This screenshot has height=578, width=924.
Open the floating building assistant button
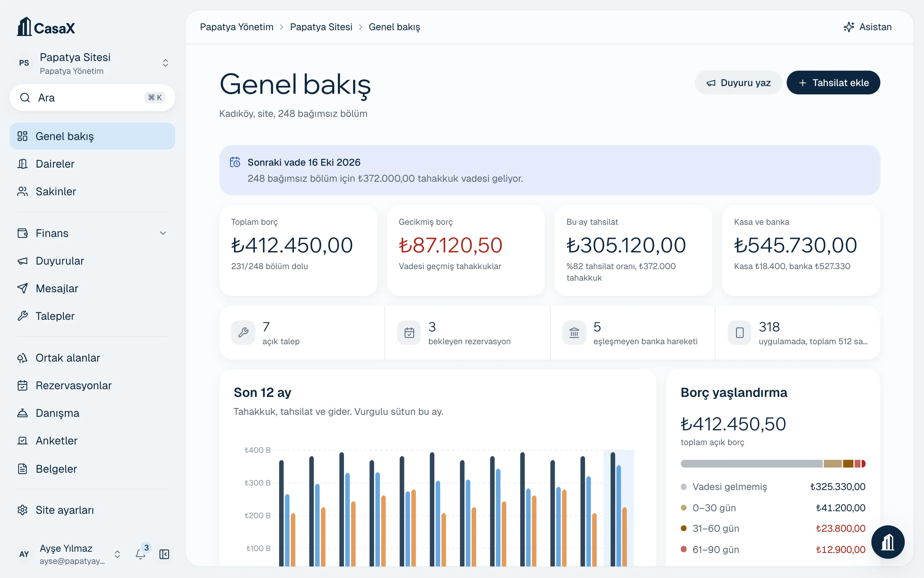[888, 542]
